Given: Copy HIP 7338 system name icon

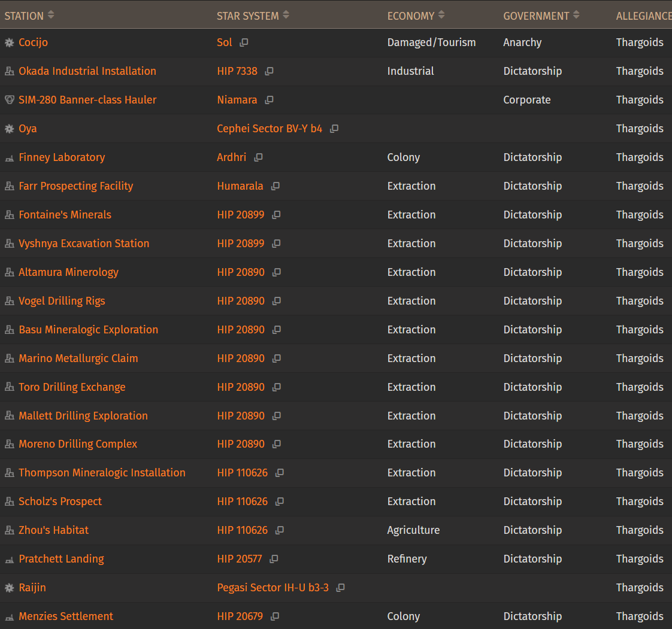Looking at the screenshot, I should coord(269,71).
